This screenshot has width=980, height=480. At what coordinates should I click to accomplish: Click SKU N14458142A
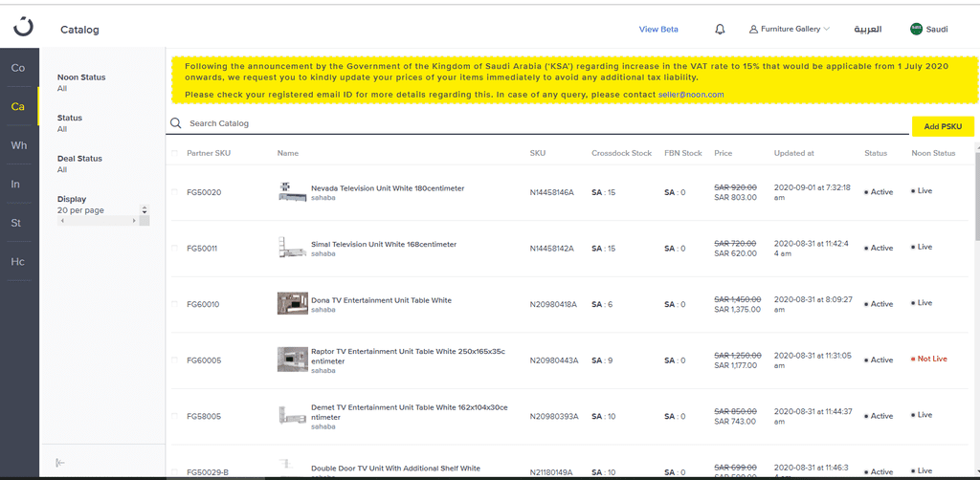tap(552, 248)
